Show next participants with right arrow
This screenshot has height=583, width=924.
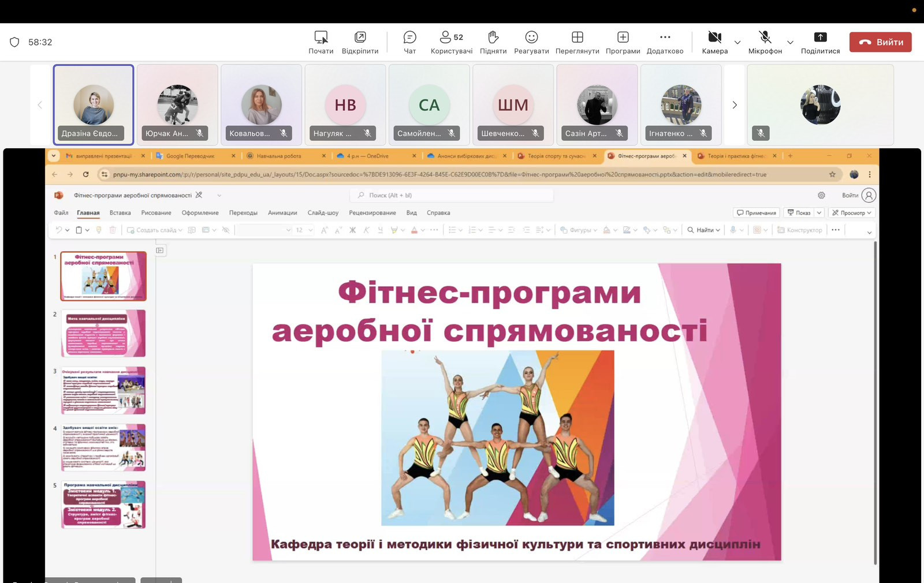tap(735, 104)
